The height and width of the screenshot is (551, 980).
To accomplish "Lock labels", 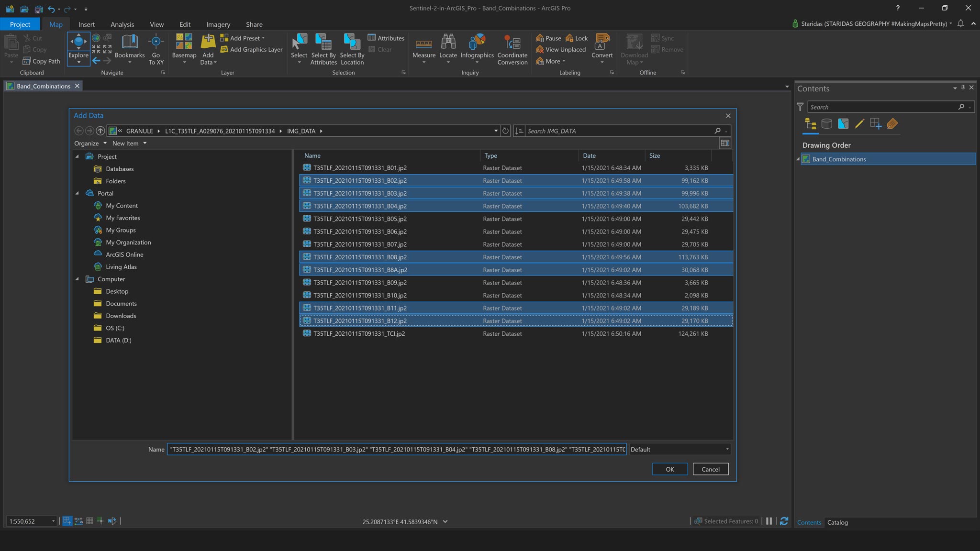I will point(577,38).
